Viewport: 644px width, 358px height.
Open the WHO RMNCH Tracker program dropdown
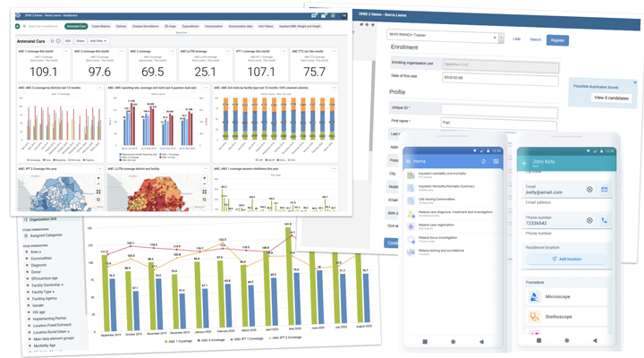tap(445, 38)
